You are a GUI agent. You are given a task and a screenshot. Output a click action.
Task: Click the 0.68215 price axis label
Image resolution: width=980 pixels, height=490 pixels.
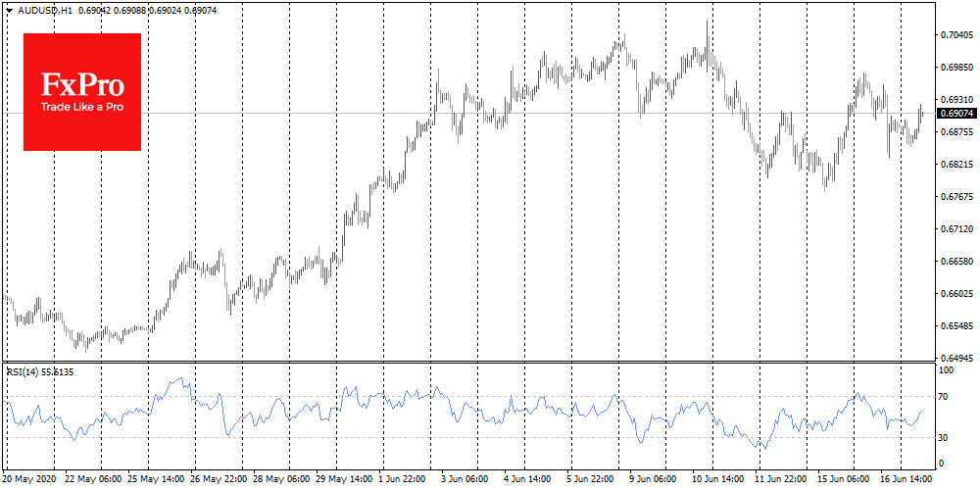(x=956, y=165)
